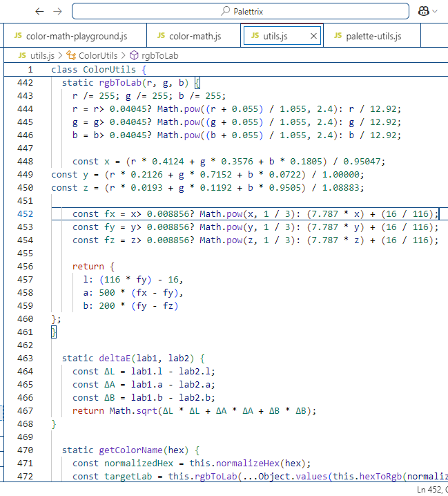Image resolution: width=448 pixels, height=496 pixels.
Task: Click 'b: 200 * (fy - fz)' line
Action: 130,306
